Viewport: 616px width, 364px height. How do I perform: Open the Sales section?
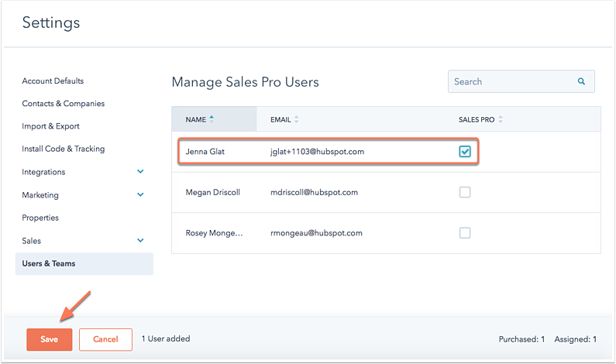(x=32, y=241)
